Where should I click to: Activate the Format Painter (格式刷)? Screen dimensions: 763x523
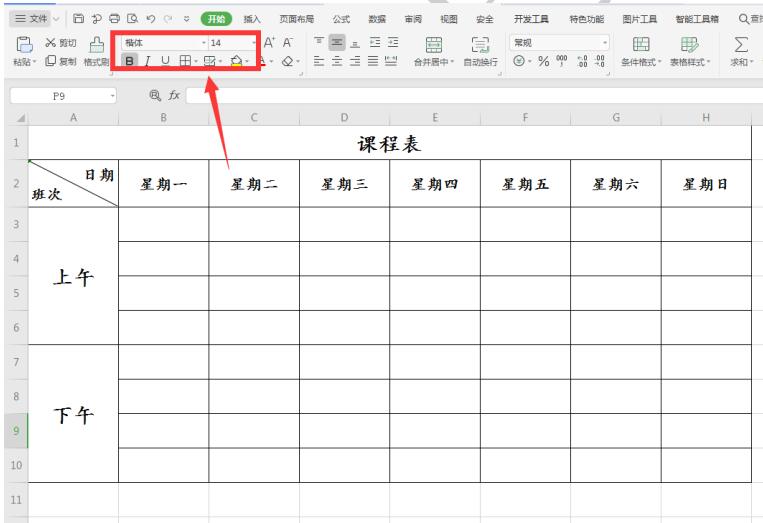[x=96, y=51]
